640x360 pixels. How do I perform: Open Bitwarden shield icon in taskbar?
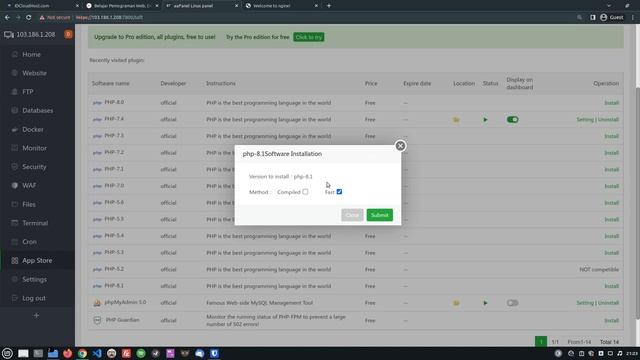click(214, 353)
